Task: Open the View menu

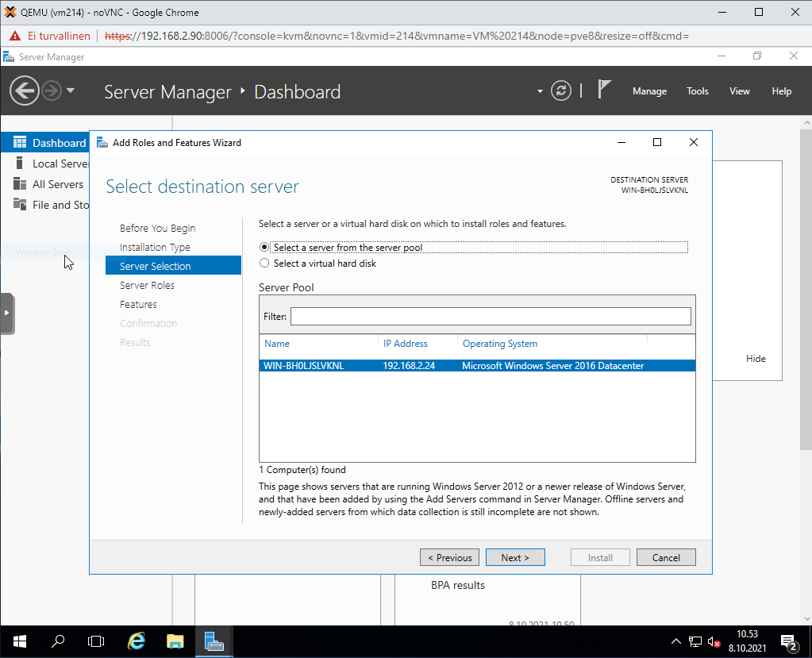Action: [x=740, y=91]
